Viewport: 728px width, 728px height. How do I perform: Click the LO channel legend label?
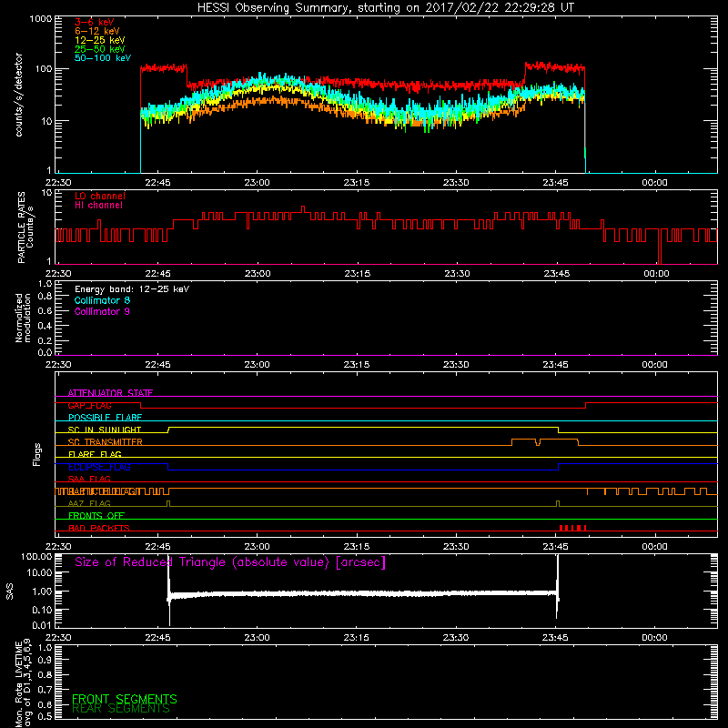[x=100, y=196]
